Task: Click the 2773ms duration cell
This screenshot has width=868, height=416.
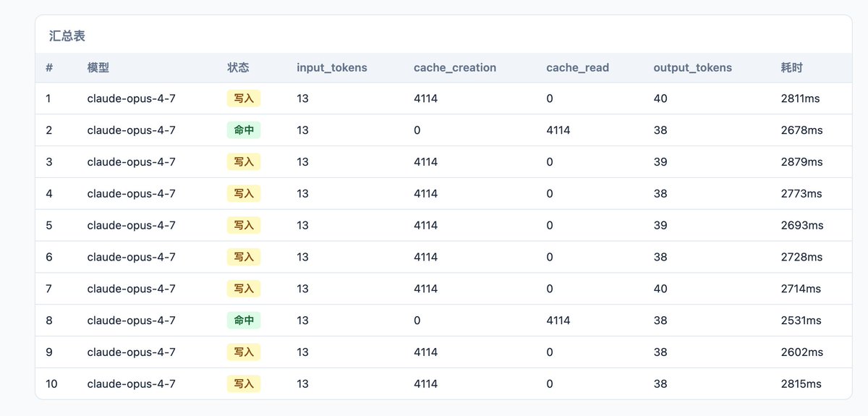Action: click(801, 194)
